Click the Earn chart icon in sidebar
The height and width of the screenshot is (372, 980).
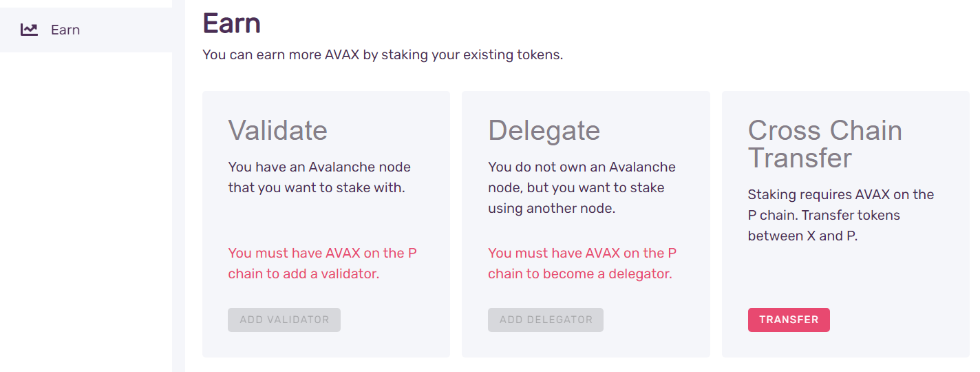(29, 30)
